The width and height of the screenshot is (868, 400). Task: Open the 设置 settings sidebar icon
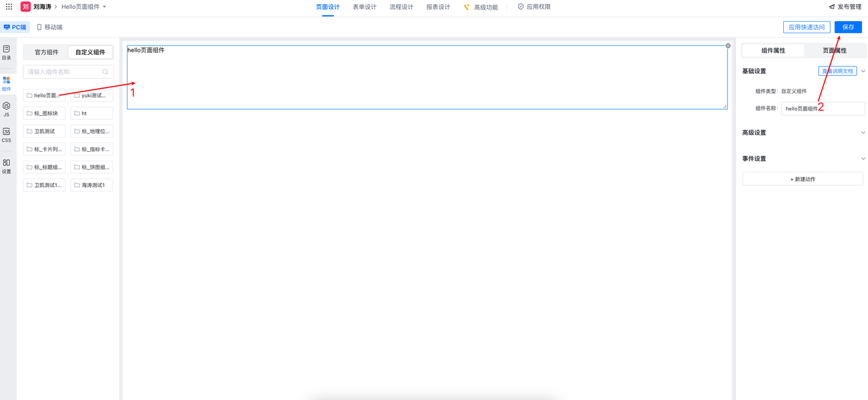(6, 166)
